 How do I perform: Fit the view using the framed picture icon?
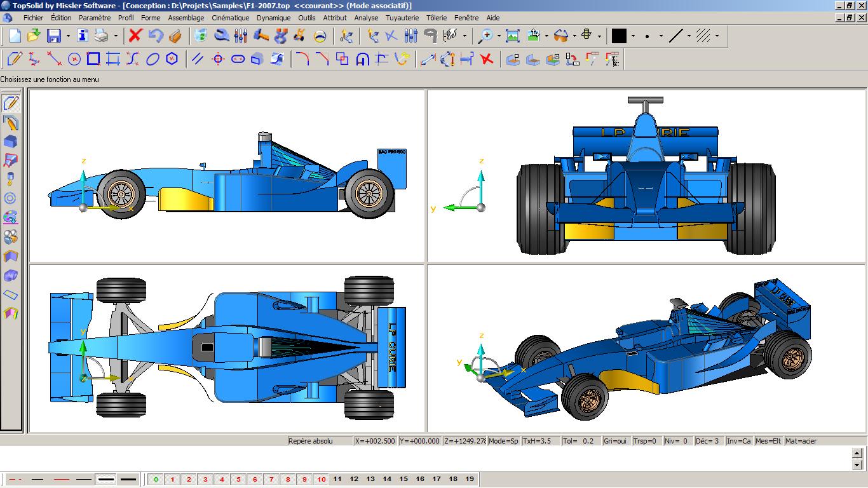point(513,36)
